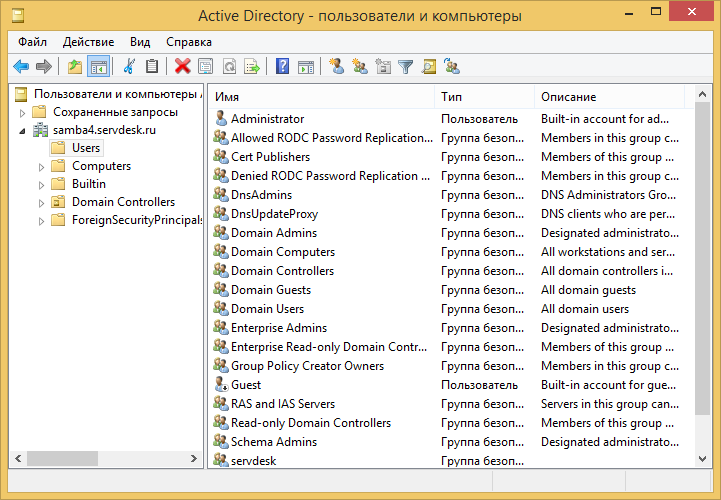Viewport: 721px width, 500px height.
Task: Select the Builtin container in tree
Action: tap(89, 184)
